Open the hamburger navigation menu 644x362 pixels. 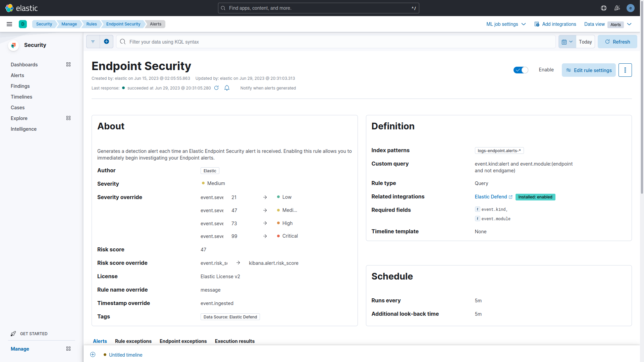click(x=9, y=24)
